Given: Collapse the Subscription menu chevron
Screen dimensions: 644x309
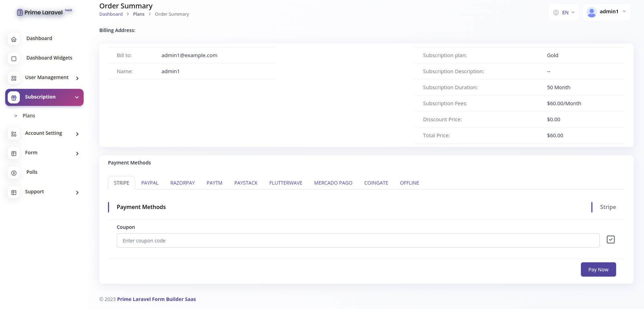Looking at the screenshot, I should point(77,97).
